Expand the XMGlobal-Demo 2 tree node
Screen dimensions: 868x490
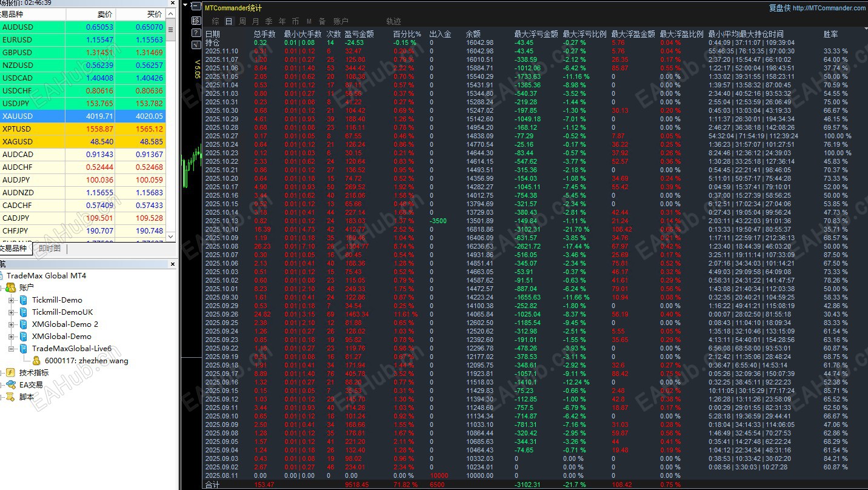click(11, 324)
